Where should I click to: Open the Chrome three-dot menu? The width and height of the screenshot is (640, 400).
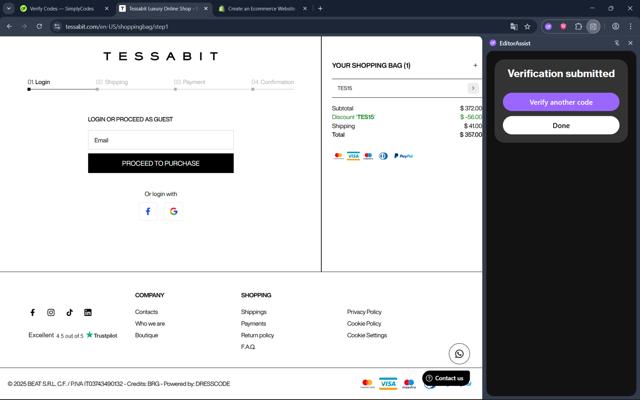(630, 27)
